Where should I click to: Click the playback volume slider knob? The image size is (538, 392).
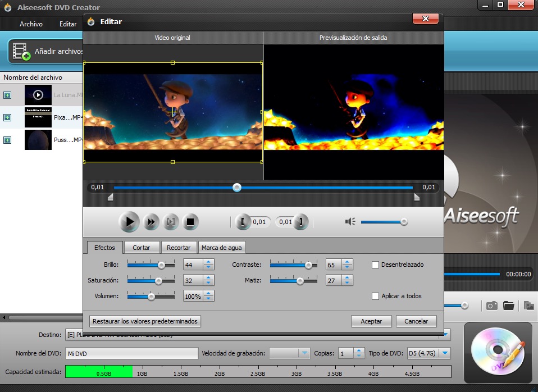pos(404,222)
